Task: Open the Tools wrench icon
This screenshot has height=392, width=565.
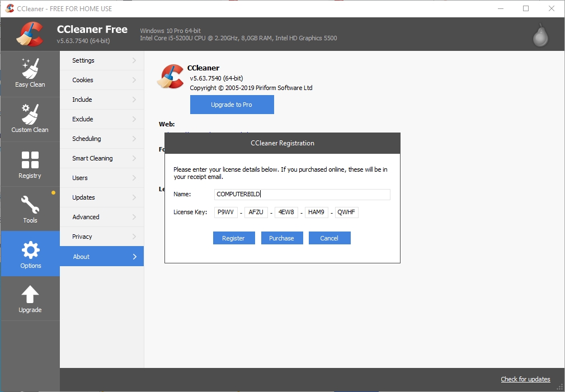Action: 30,204
